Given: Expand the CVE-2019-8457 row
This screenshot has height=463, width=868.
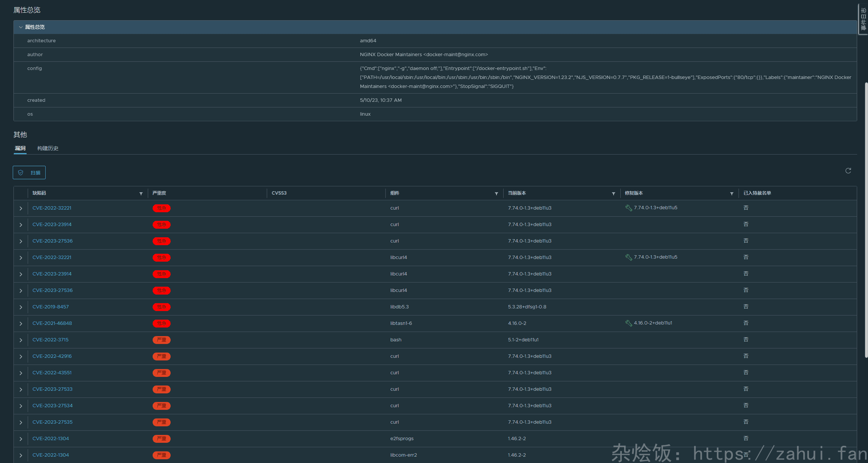Looking at the screenshot, I should coord(21,307).
